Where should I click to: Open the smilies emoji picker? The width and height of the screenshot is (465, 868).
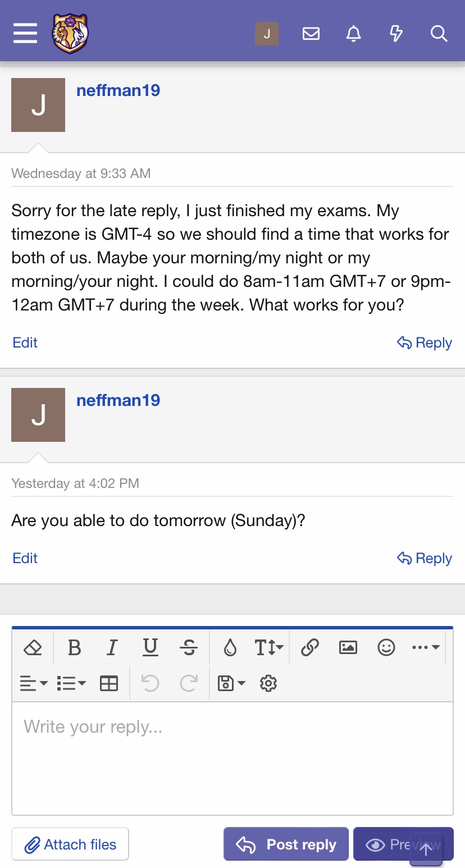pyautogui.click(x=386, y=648)
